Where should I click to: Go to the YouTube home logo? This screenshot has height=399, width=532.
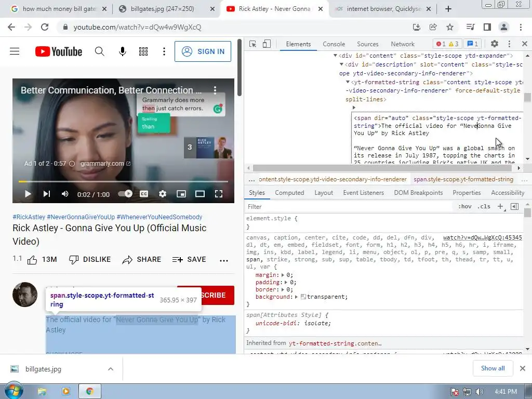point(59,51)
